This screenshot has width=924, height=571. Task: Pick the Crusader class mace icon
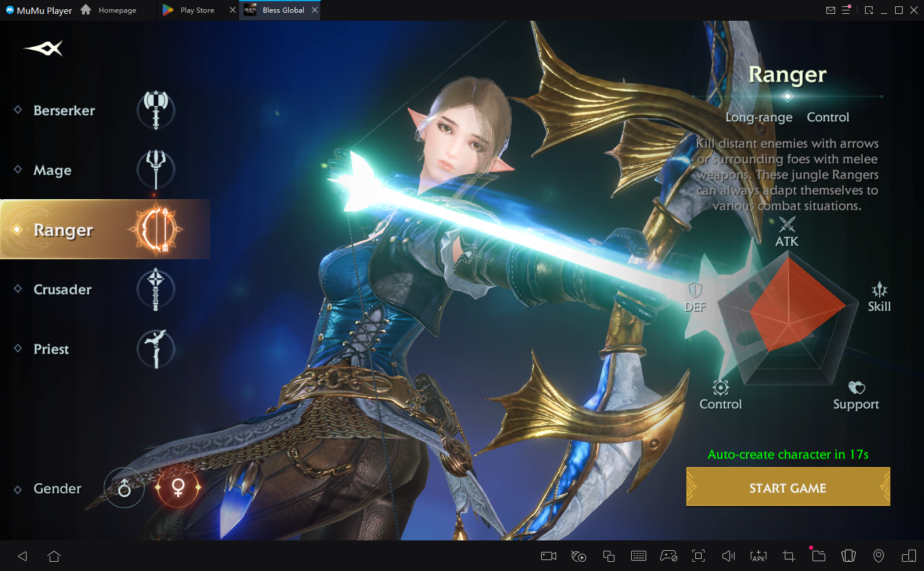click(x=155, y=289)
